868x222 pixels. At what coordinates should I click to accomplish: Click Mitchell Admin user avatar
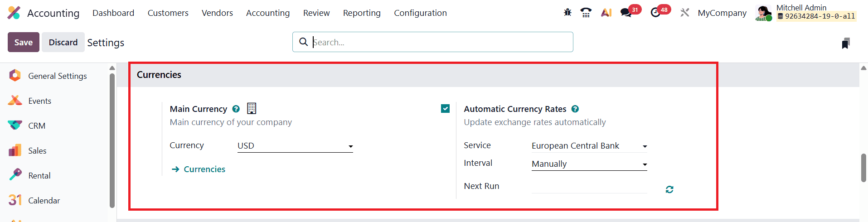point(763,13)
